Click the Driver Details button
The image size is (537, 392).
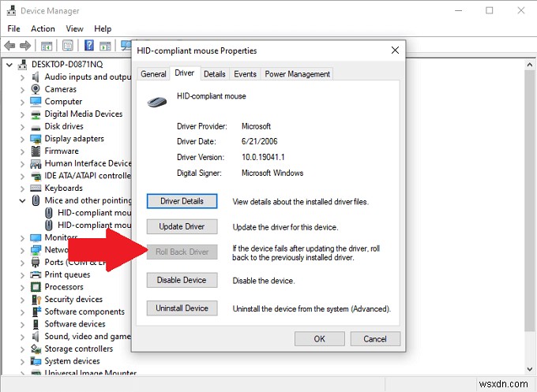tap(182, 201)
